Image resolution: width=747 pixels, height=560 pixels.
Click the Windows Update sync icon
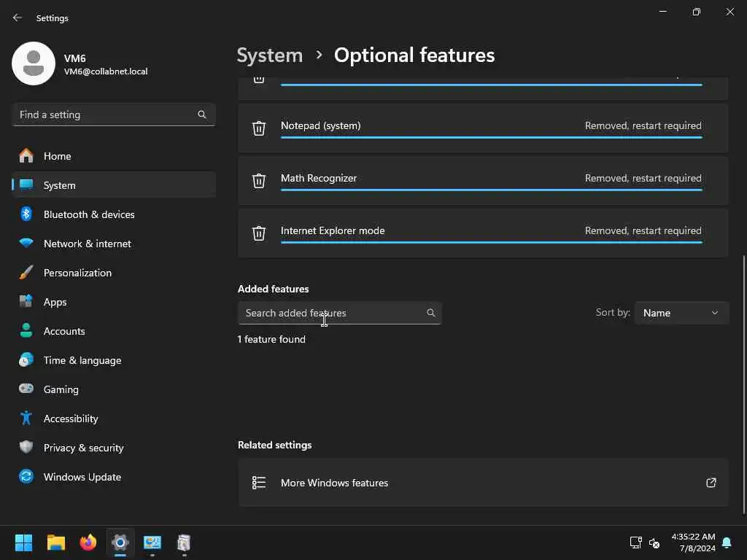tap(26, 476)
